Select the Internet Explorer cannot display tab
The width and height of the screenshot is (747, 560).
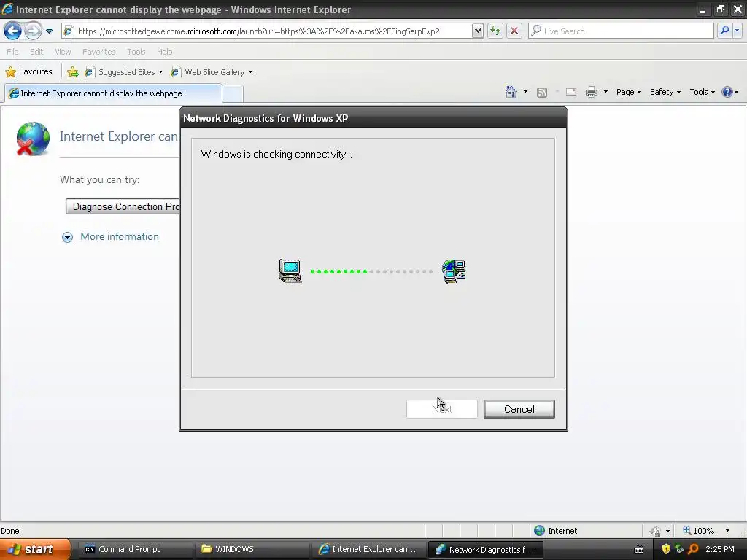[113, 93]
